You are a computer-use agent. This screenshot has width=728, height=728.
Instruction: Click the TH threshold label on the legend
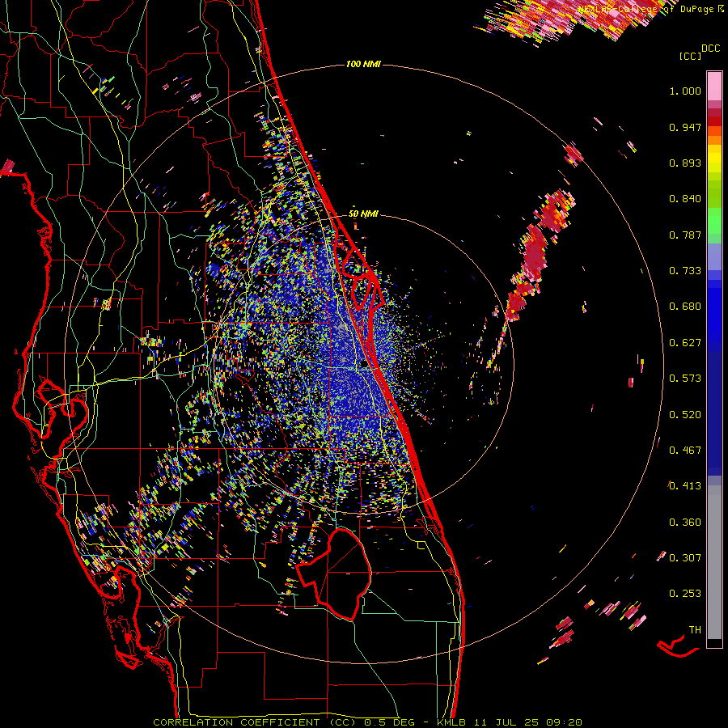pyautogui.click(x=695, y=630)
